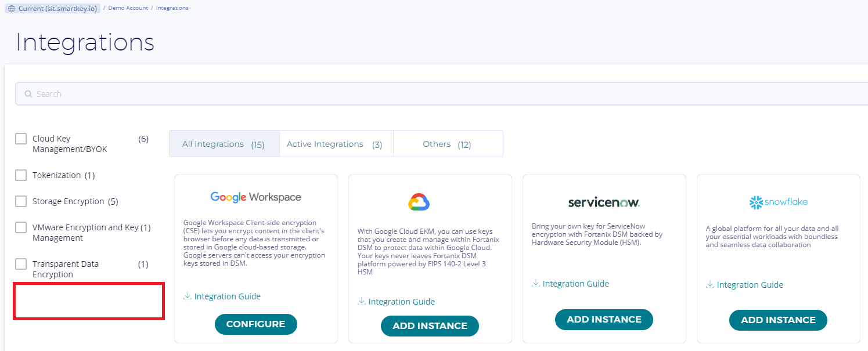This screenshot has width=868, height=351.
Task: Click the ServiceNow logo
Action: pyautogui.click(x=604, y=202)
